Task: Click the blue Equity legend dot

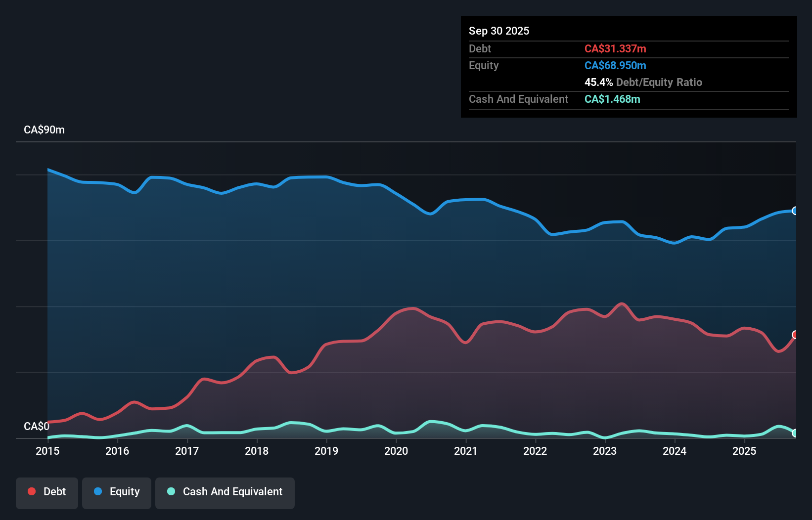Action: point(98,491)
